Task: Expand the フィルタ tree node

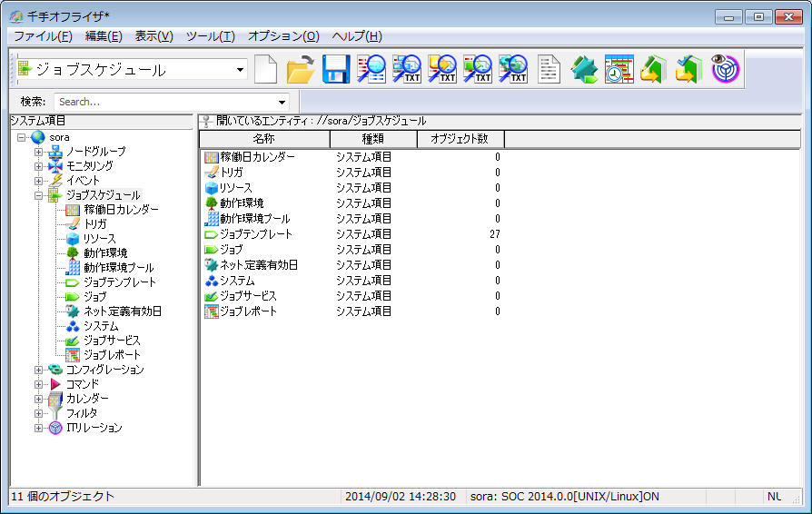Action: pyautogui.click(x=38, y=413)
